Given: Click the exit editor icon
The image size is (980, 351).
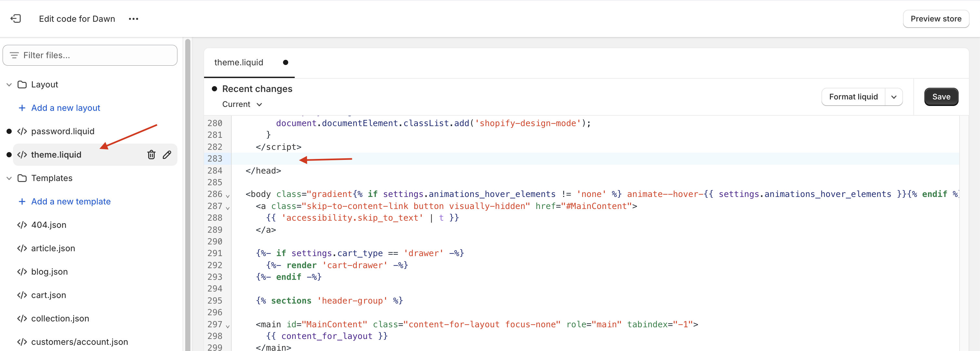Looking at the screenshot, I should [x=16, y=19].
